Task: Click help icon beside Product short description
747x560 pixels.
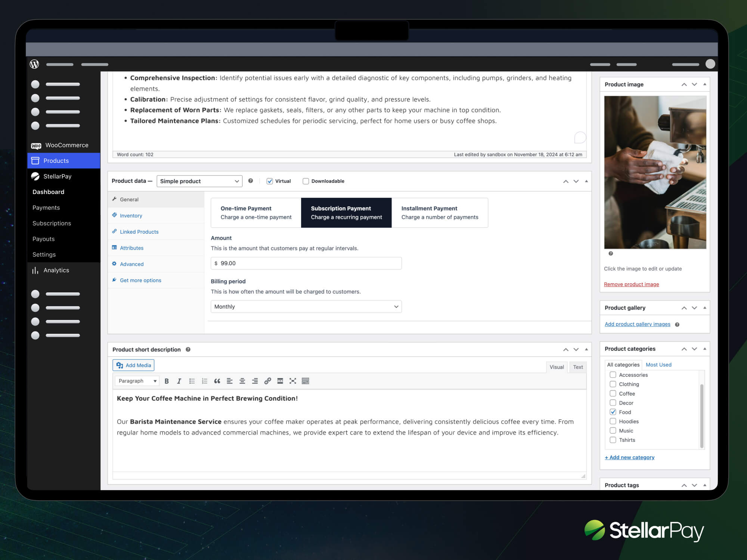Action: click(x=188, y=350)
